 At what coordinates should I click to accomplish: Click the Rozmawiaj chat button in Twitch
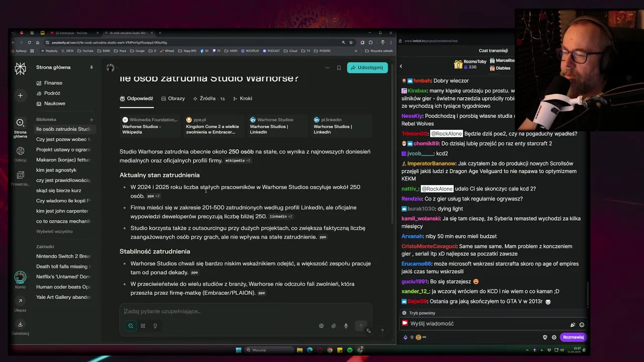point(573,337)
